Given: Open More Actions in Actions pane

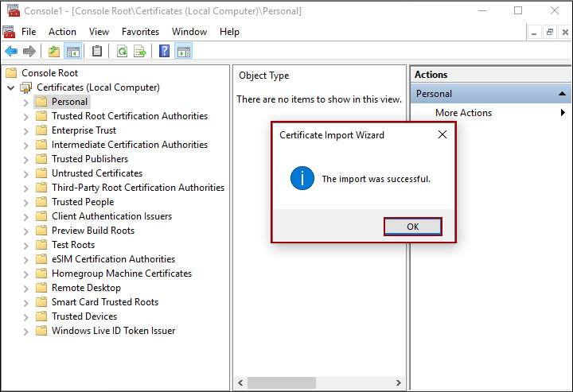Looking at the screenshot, I should pos(463,113).
